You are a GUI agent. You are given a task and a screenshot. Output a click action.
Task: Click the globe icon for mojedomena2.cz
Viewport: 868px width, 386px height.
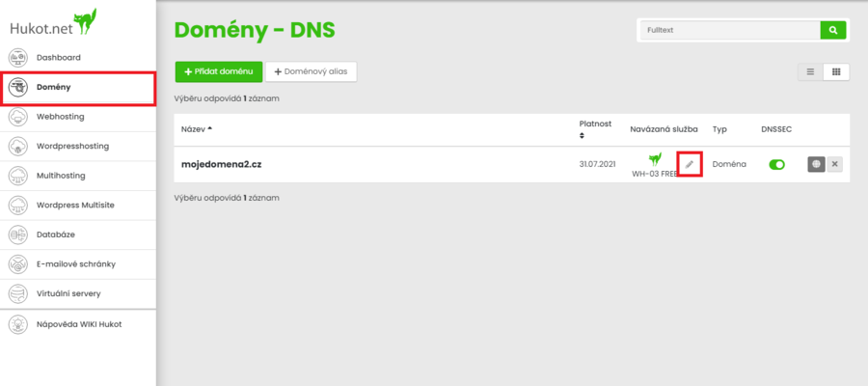(816, 164)
